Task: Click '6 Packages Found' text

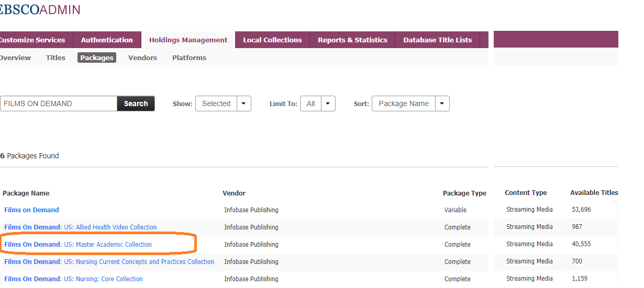Action: 29,156
